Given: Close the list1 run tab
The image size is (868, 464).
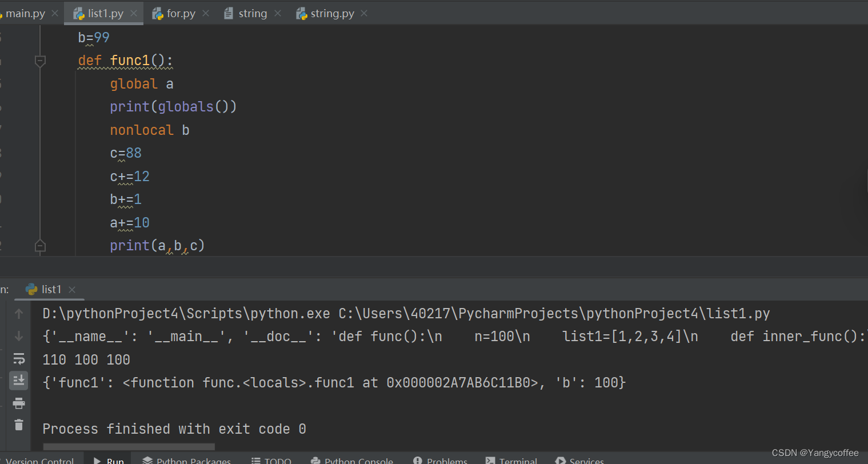Looking at the screenshot, I should click(72, 290).
